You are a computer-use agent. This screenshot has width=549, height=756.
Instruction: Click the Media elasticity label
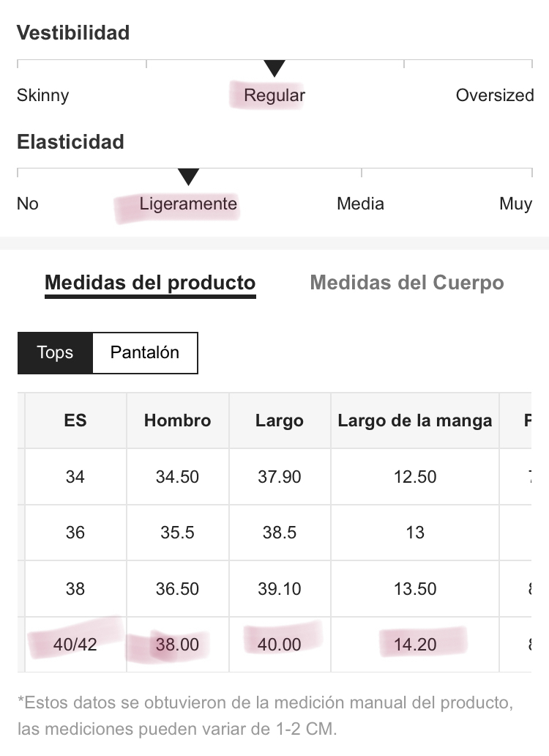361,204
